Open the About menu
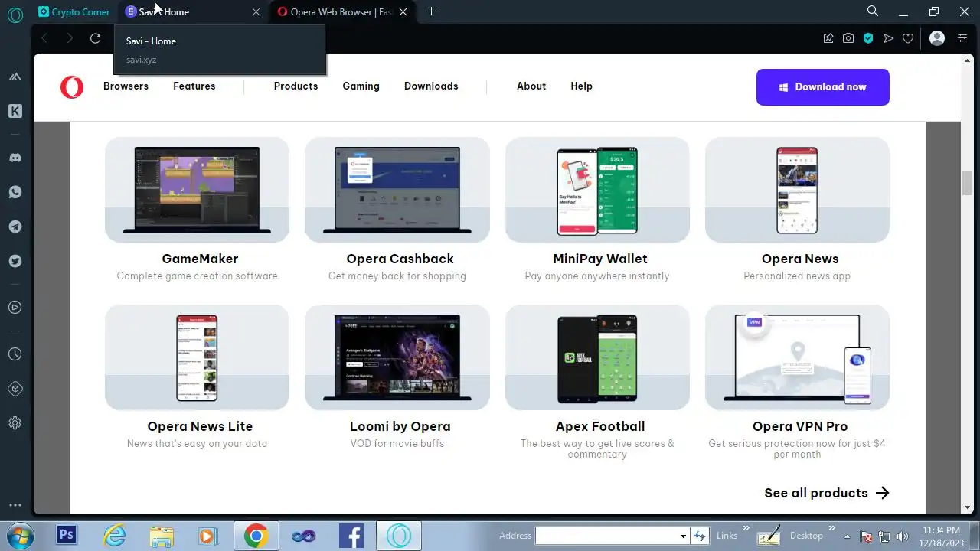 [x=531, y=86]
